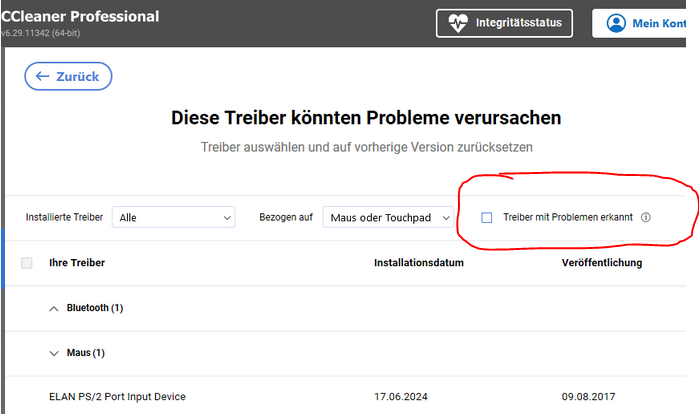Click the info icon beside Treiber mit Problemen
This screenshot has height=414, width=699.
[x=646, y=217]
